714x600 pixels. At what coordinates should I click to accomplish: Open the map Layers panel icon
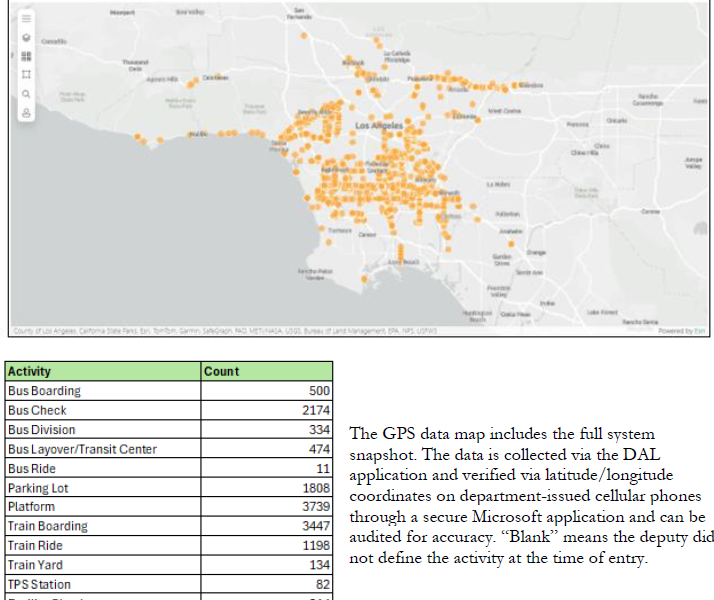coord(27,37)
